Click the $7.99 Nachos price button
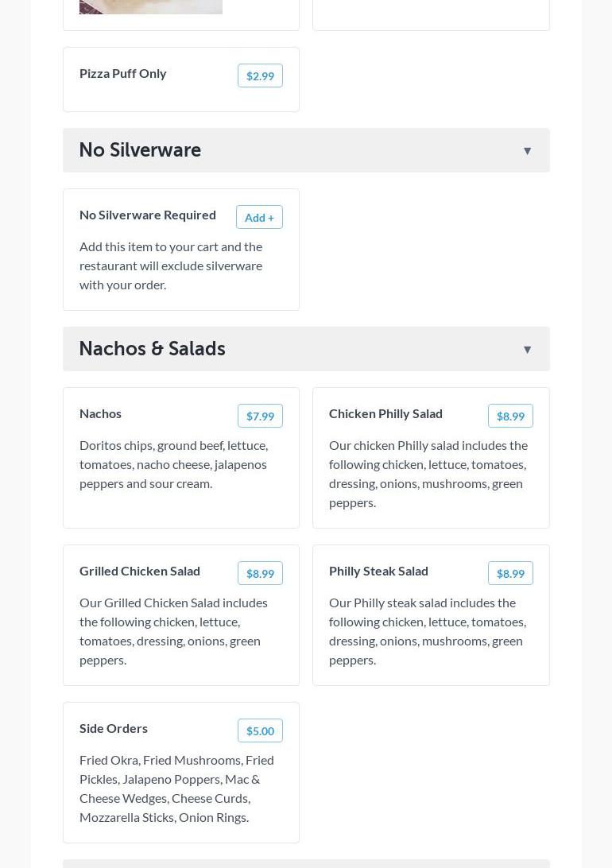Image resolution: width=612 pixels, height=868 pixels. (260, 416)
